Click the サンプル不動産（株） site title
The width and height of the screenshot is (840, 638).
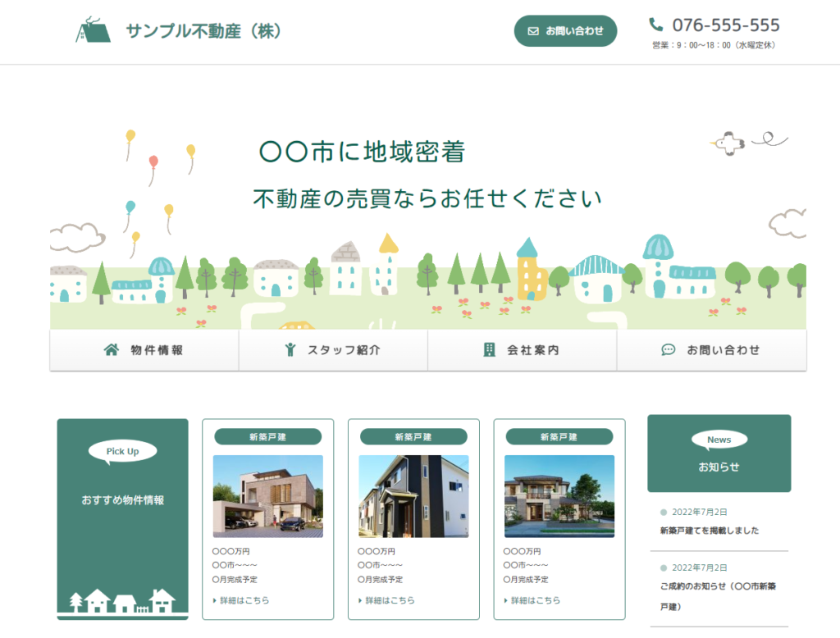[x=204, y=31]
